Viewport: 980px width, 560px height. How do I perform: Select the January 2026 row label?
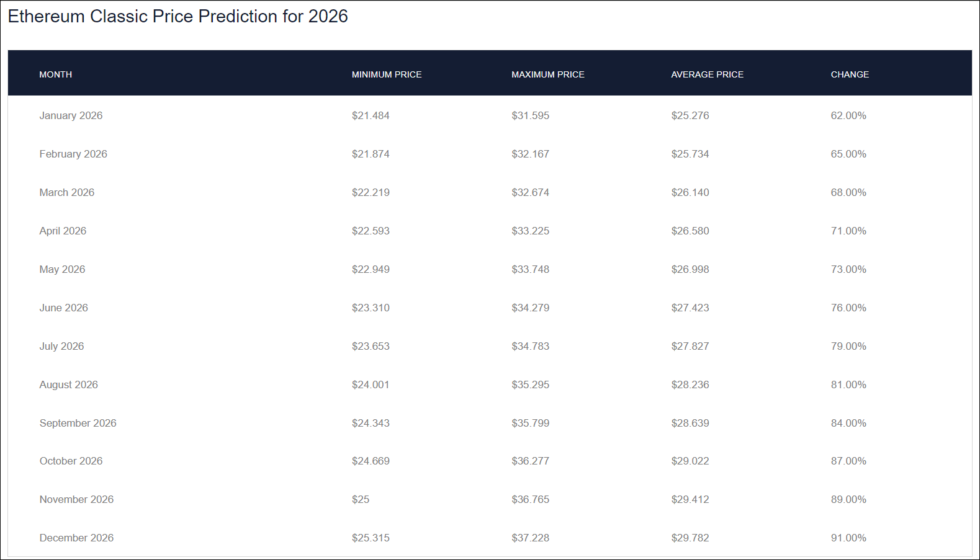(x=71, y=115)
